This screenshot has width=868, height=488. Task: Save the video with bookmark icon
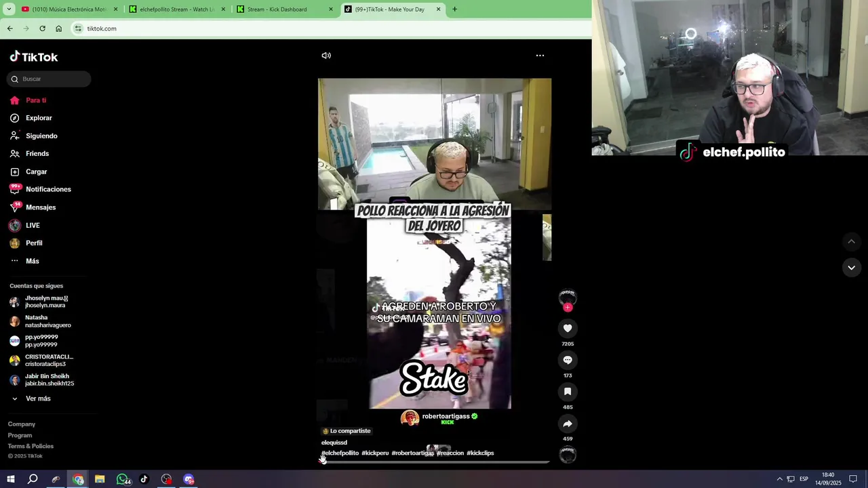tap(568, 392)
